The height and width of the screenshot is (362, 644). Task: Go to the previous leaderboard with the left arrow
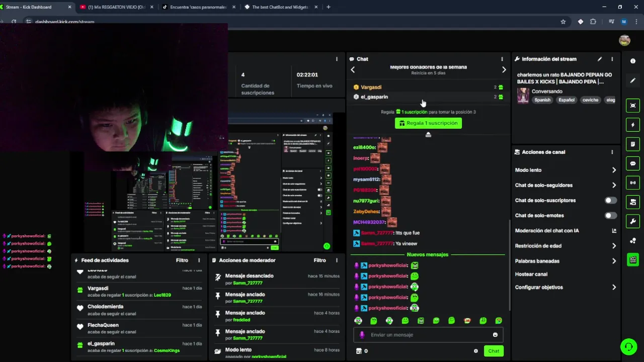click(353, 69)
